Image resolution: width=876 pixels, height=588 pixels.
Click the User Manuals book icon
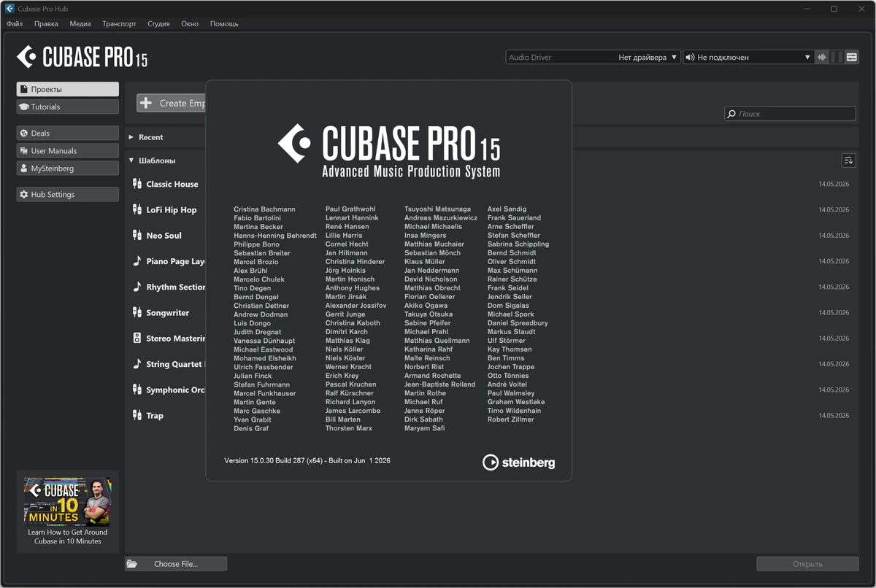(24, 151)
